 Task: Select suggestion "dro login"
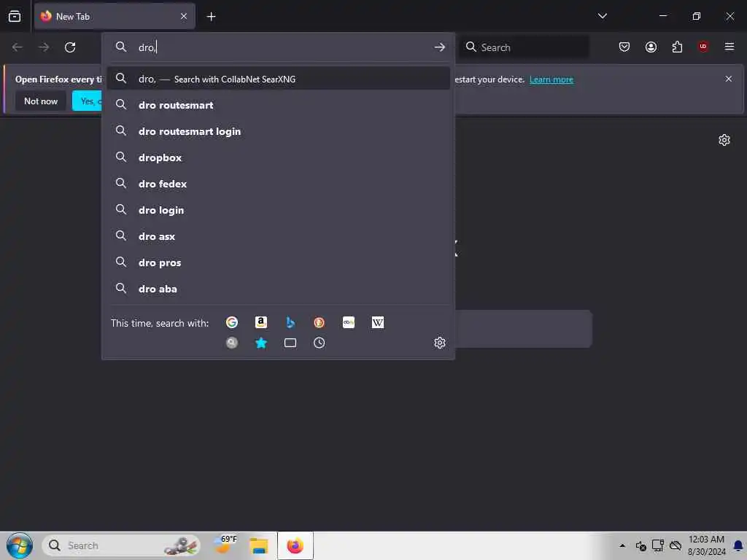pos(278,210)
